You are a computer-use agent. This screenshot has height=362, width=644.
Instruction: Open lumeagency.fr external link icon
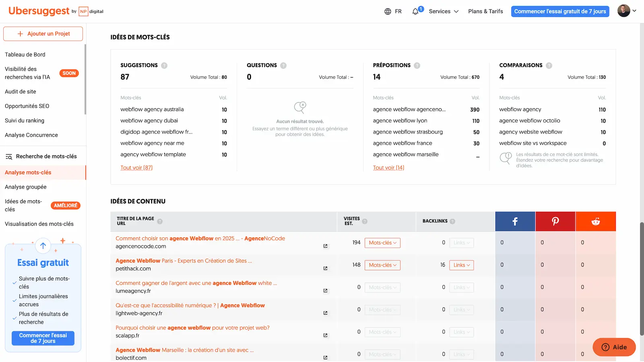coord(325,290)
